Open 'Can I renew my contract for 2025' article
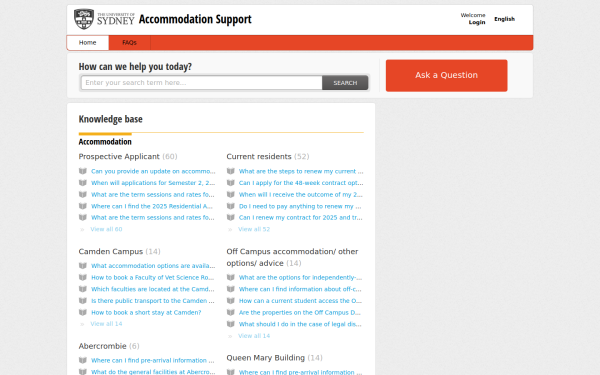The height and width of the screenshot is (375, 600). coord(301,217)
